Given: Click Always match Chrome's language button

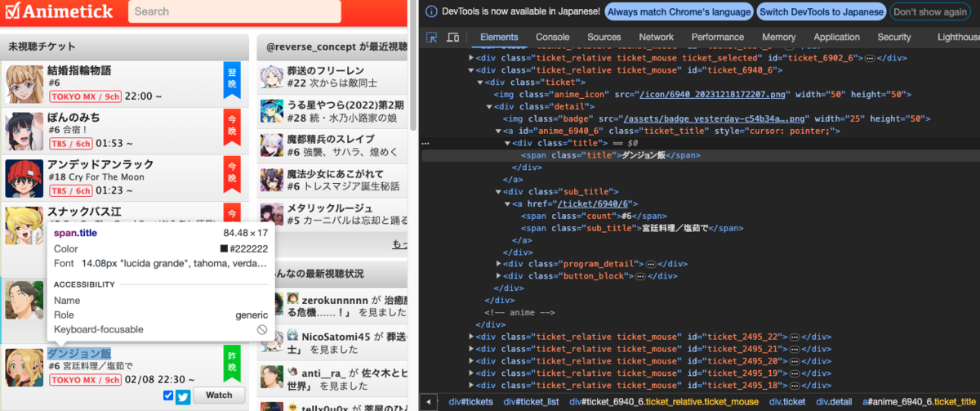Looking at the screenshot, I should coord(679,12).
